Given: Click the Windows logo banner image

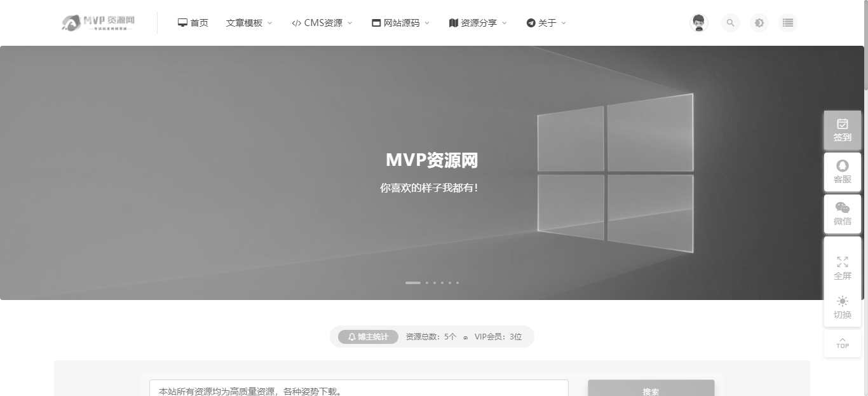Looking at the screenshot, I should pyautogui.click(x=615, y=172).
